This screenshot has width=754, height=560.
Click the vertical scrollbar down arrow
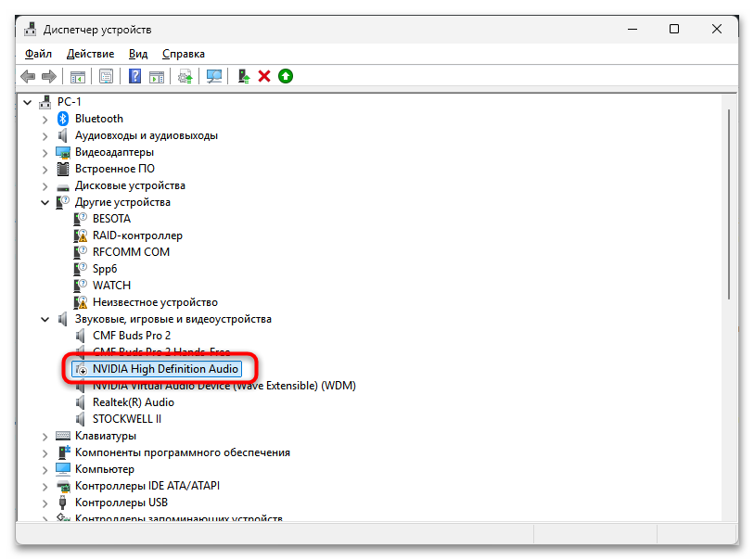click(x=730, y=514)
